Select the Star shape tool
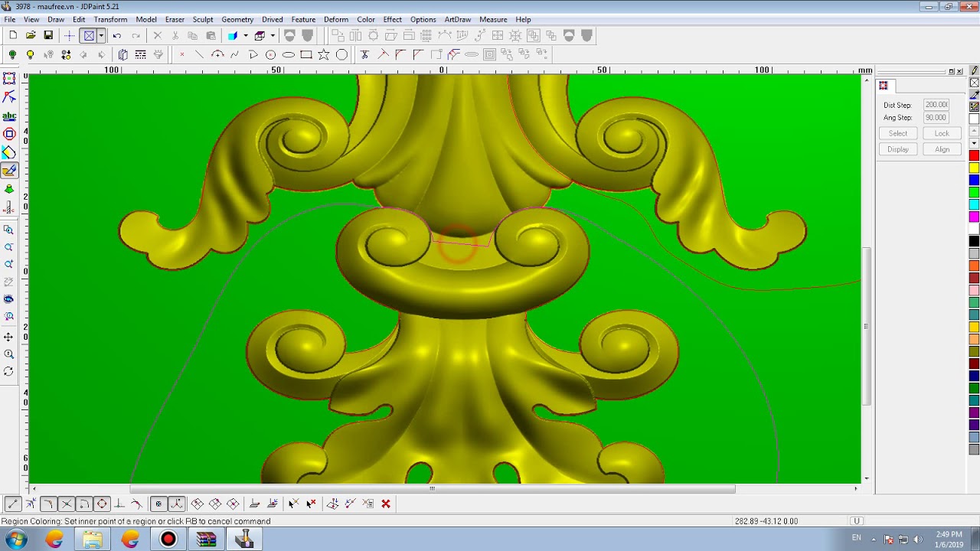 click(x=324, y=54)
